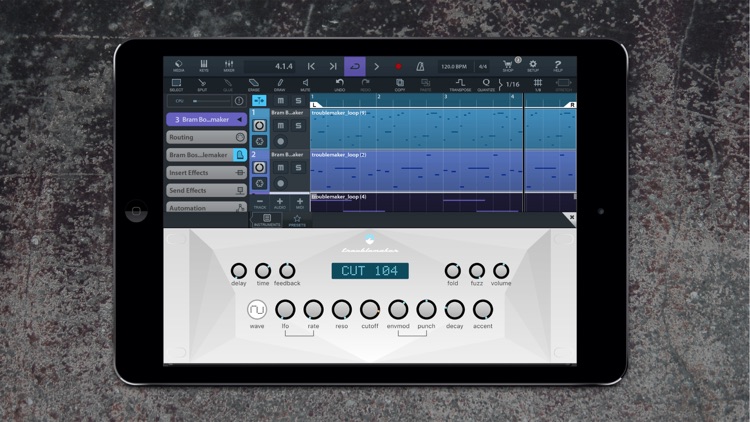Choose the Select tool
Image resolution: width=750 pixels, height=422 pixels.
[x=176, y=85]
